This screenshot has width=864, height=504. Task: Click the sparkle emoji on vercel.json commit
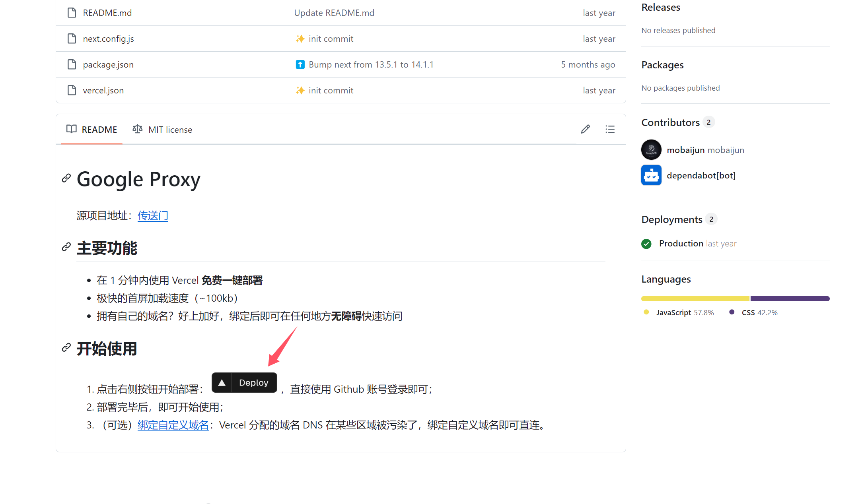300,90
